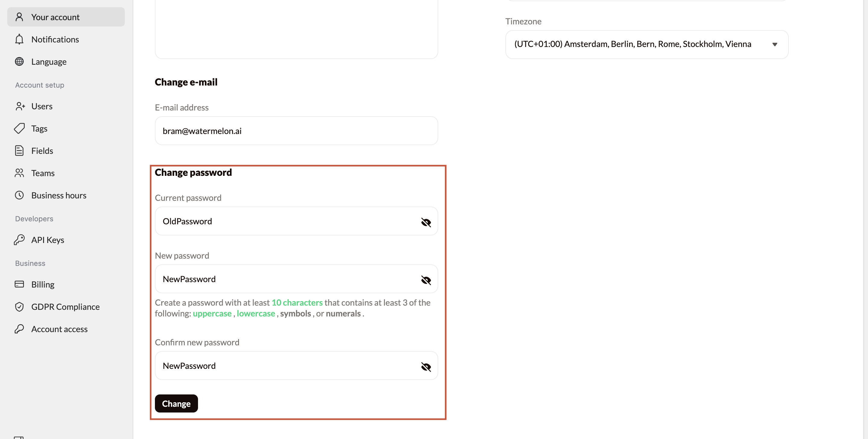This screenshot has height=439, width=868.
Task: Click the E-mail address input field
Action: pos(296,131)
